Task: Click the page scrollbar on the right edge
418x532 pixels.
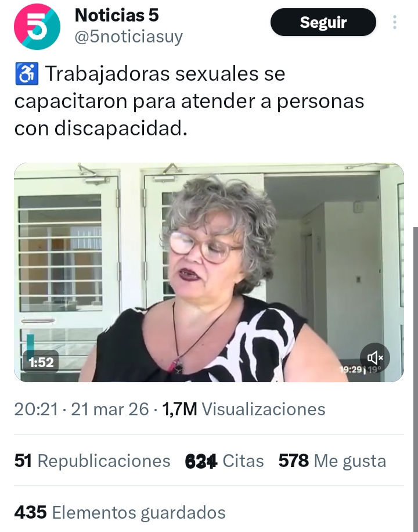Action: [415, 379]
